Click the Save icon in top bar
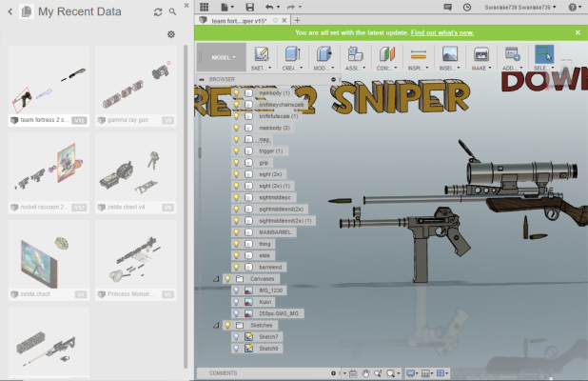This screenshot has height=381, width=588. click(x=249, y=7)
